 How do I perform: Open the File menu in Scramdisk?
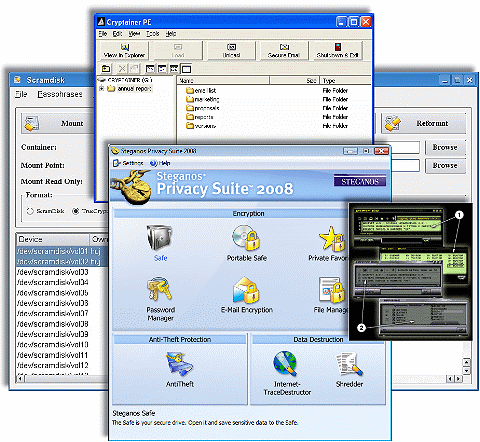point(21,94)
